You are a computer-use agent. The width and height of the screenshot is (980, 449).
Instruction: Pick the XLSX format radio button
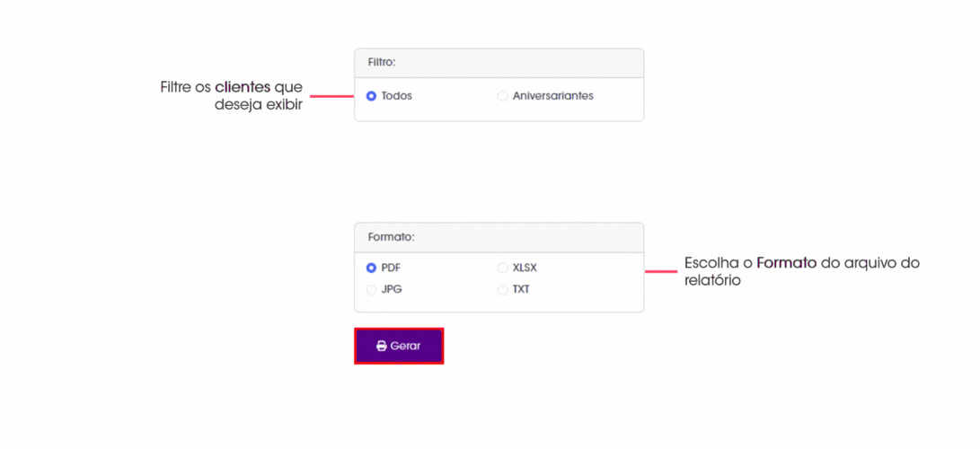coord(502,268)
